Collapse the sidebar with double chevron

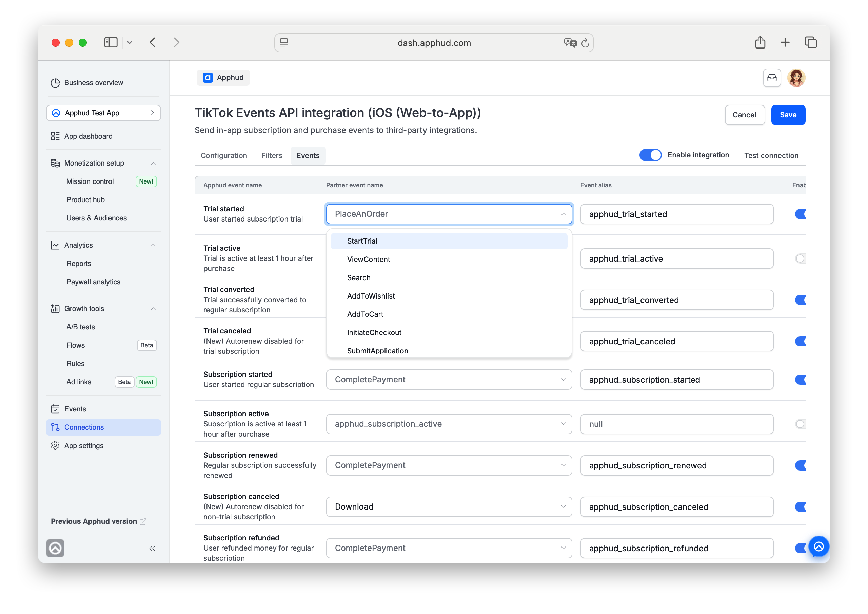(152, 549)
